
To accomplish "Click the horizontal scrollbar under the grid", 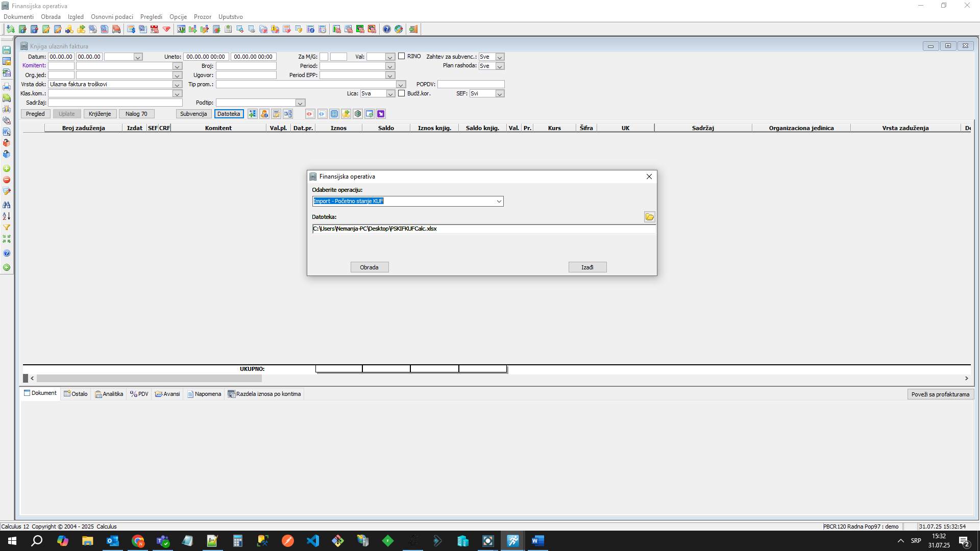I will 149,379.
